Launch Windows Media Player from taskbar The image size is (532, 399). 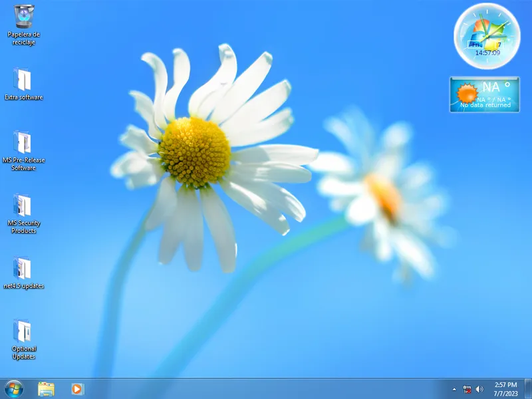tap(78, 389)
